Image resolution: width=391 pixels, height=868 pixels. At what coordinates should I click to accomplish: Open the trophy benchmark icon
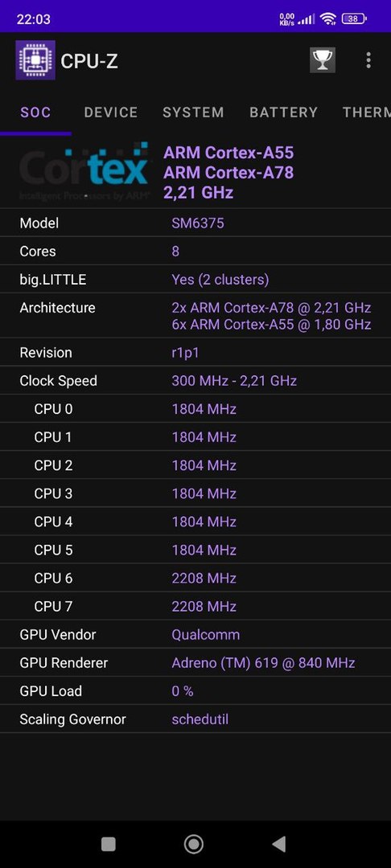323,59
